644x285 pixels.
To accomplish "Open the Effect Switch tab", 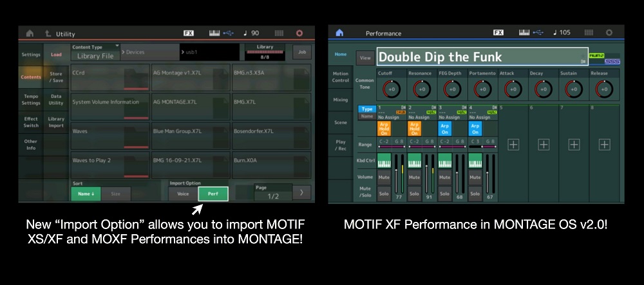I will 31,122.
